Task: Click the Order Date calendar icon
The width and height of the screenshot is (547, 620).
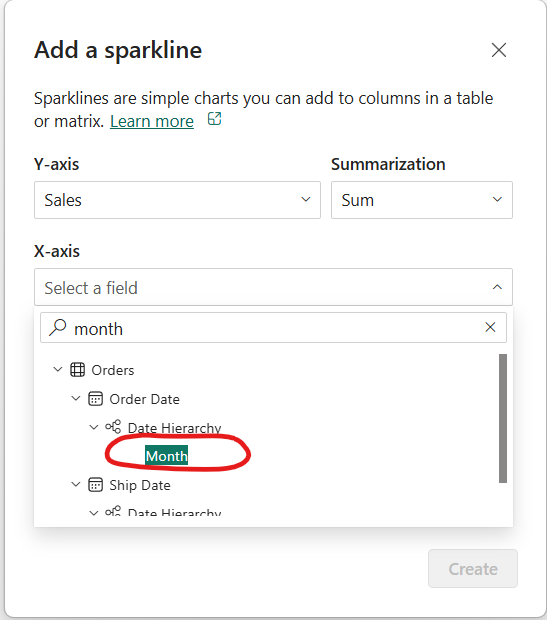Action: (95, 399)
